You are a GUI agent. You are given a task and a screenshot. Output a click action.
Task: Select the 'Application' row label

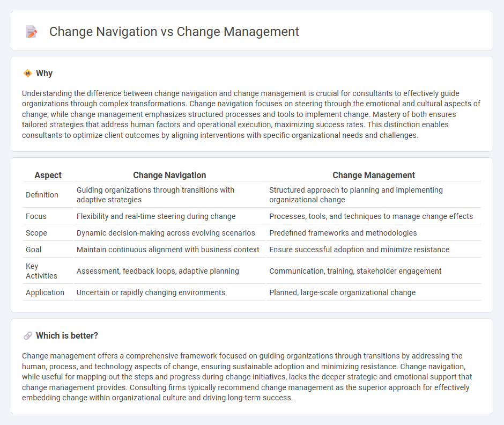pos(45,292)
